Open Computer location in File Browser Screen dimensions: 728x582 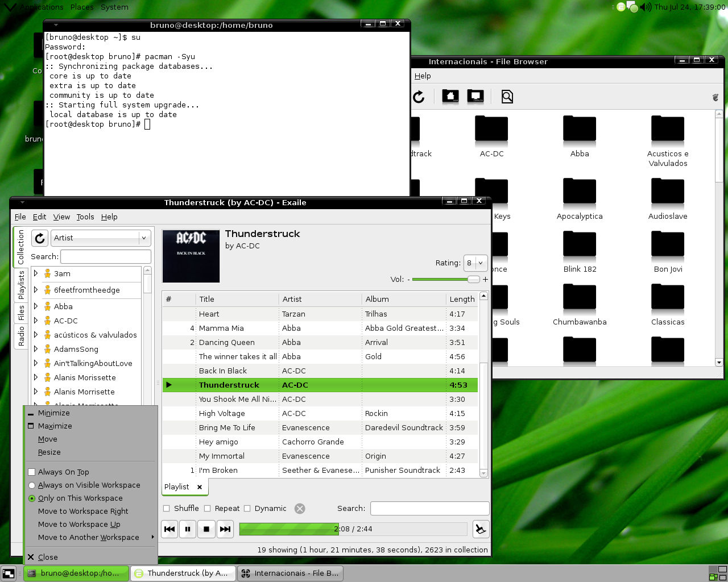point(475,97)
